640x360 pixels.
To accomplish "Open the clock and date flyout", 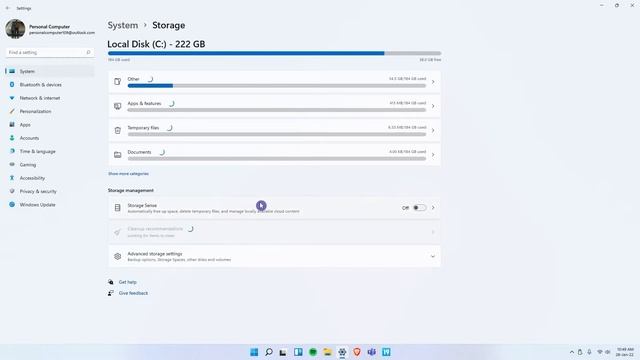I will (625, 352).
